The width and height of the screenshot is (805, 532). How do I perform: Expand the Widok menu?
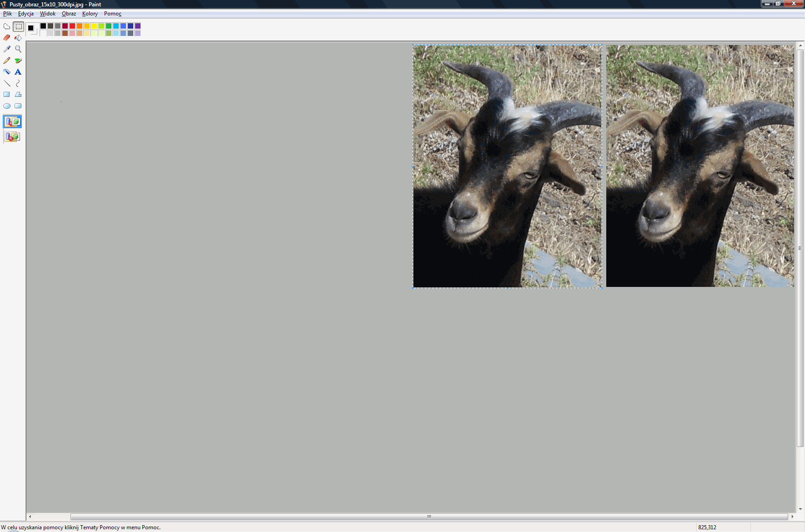click(x=48, y=14)
